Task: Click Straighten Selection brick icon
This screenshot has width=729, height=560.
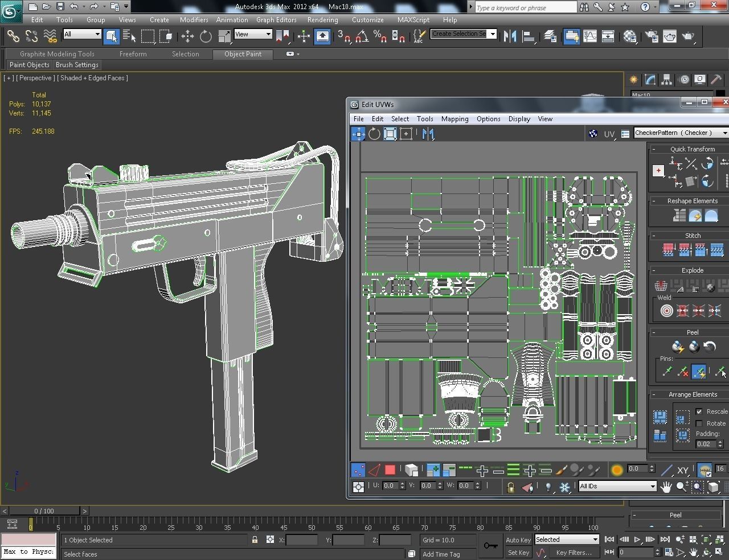Action: coord(679,216)
